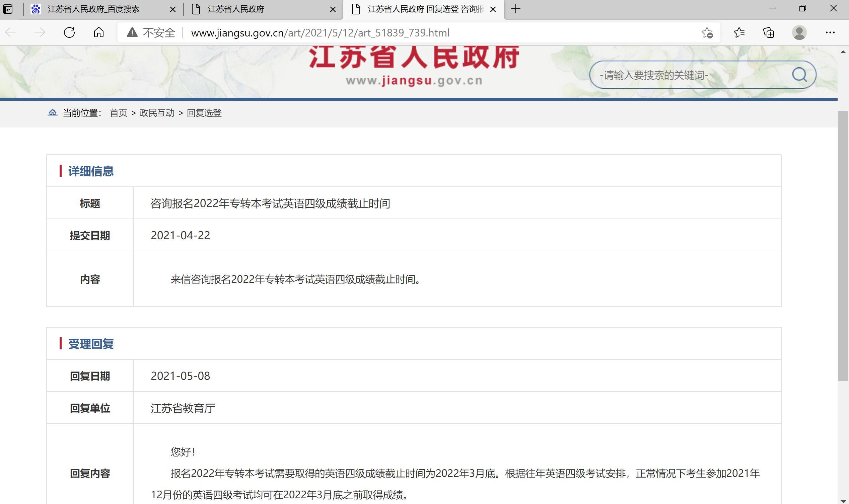Click the 回复内容 row label
This screenshot has width=849, height=504.
click(x=90, y=473)
